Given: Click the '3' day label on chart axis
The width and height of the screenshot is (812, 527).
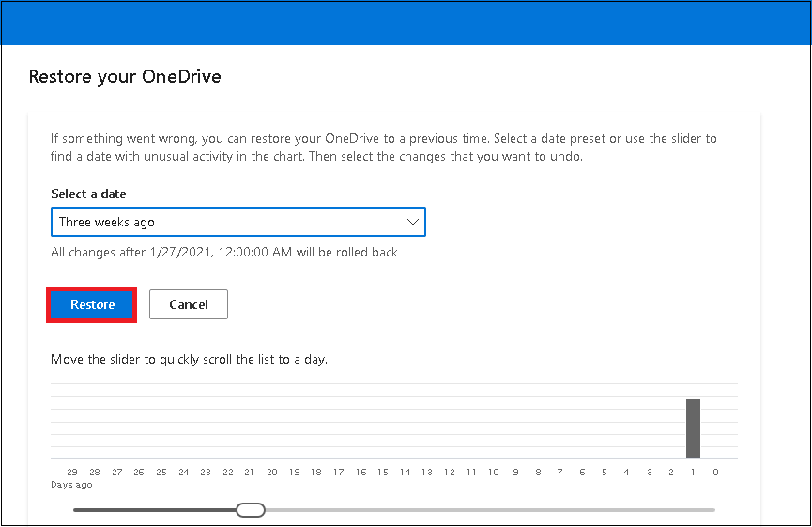Looking at the screenshot, I should tap(650, 473).
